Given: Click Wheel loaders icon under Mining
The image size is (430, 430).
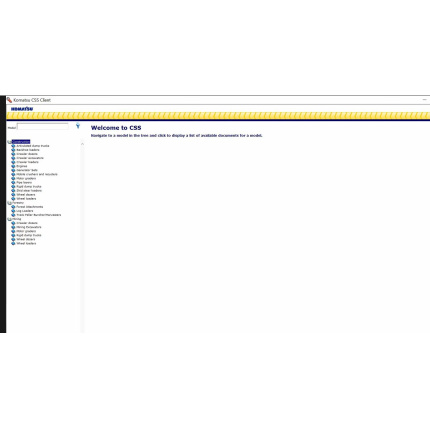Looking at the screenshot, I should coord(13,244).
